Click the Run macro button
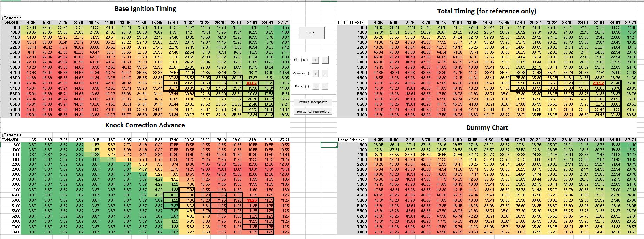Screen dimensions: 644x239 pos(311,33)
